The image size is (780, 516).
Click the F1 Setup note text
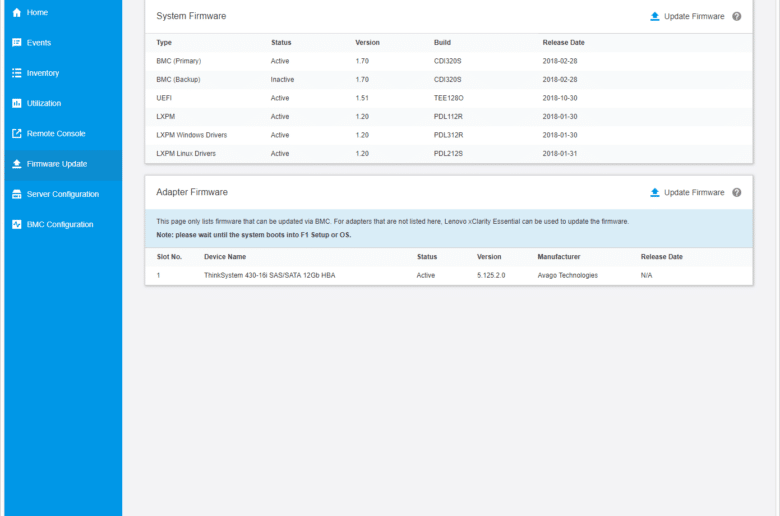coord(254,235)
